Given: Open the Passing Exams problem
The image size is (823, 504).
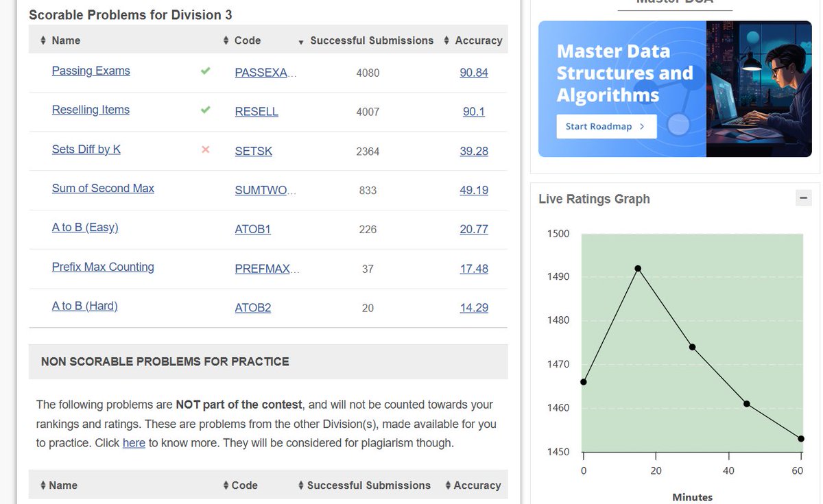Looking at the screenshot, I should click(91, 71).
